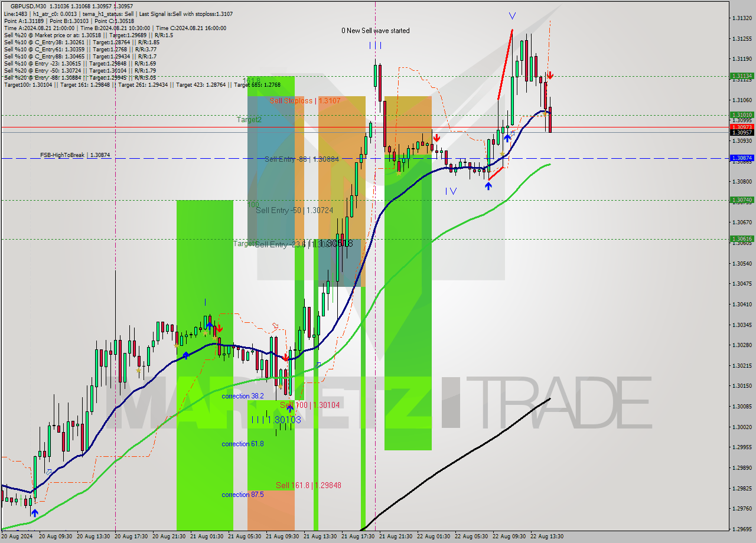The image size is (756, 543).
Task: Click blue price tag 1.30874 on axis
Action: (x=742, y=158)
